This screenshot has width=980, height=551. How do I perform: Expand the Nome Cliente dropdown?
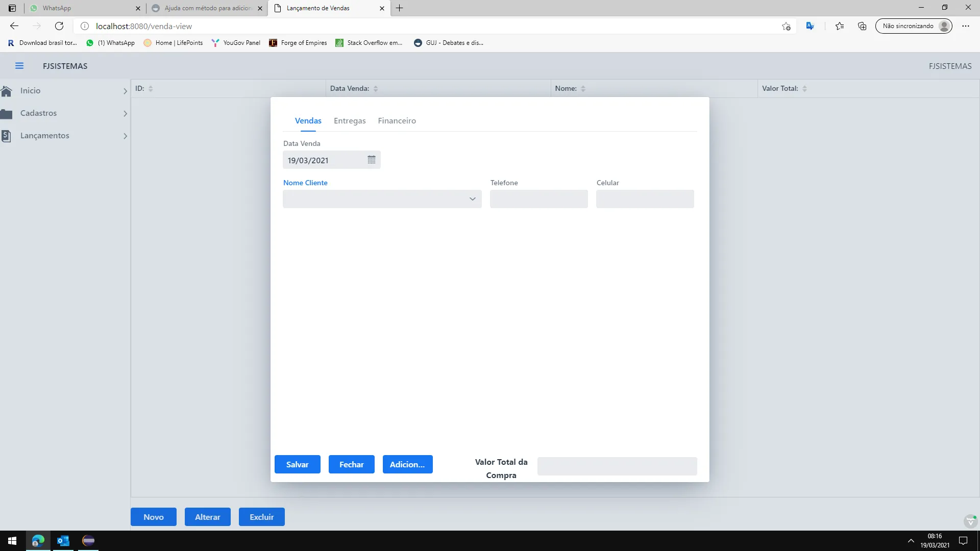tap(472, 199)
